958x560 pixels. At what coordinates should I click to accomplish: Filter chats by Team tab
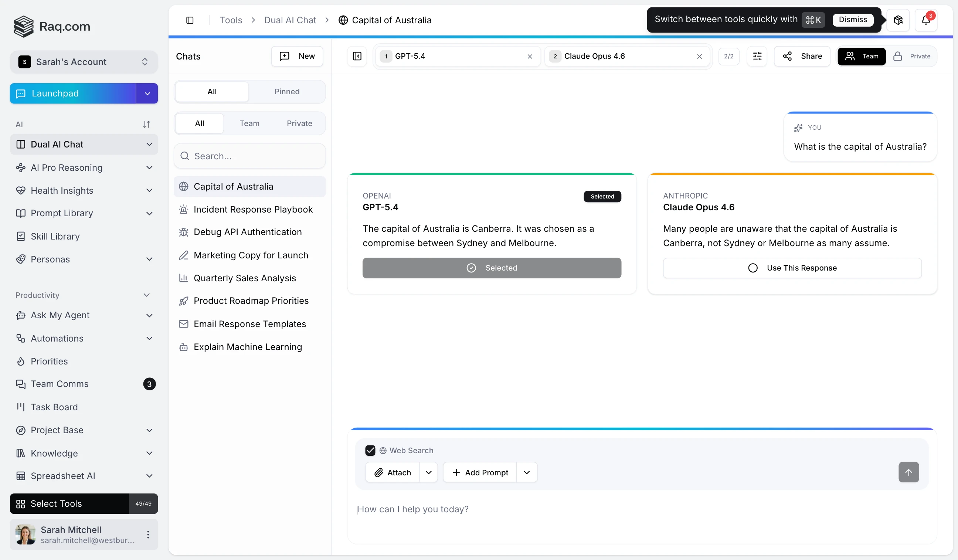249,123
